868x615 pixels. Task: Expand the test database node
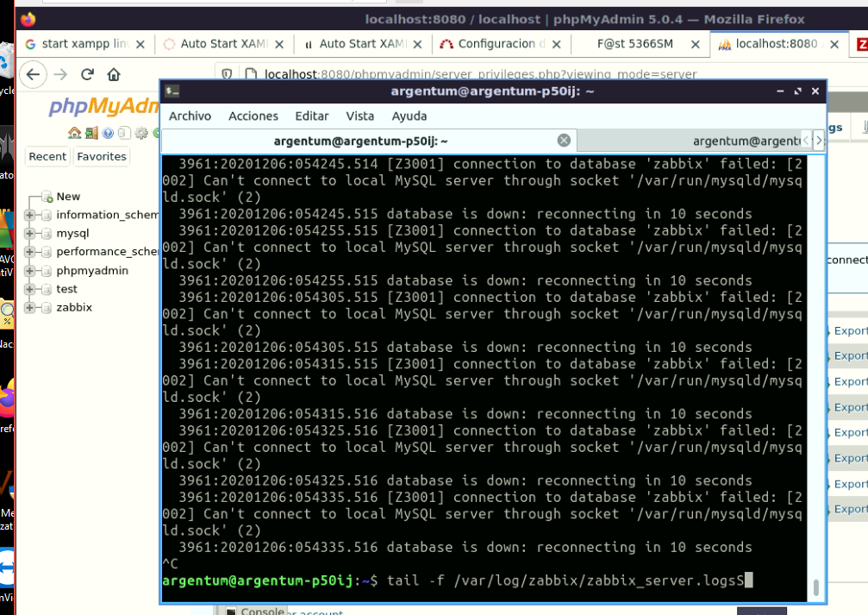(x=29, y=289)
